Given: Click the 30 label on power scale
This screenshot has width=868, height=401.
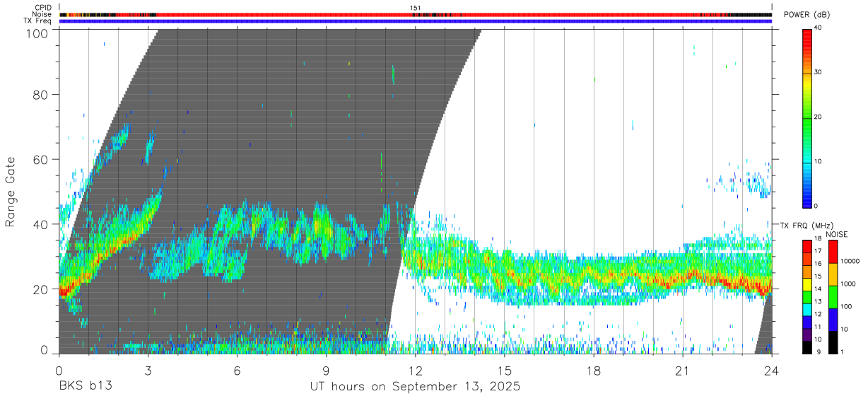Looking at the screenshot, I should (x=819, y=73).
